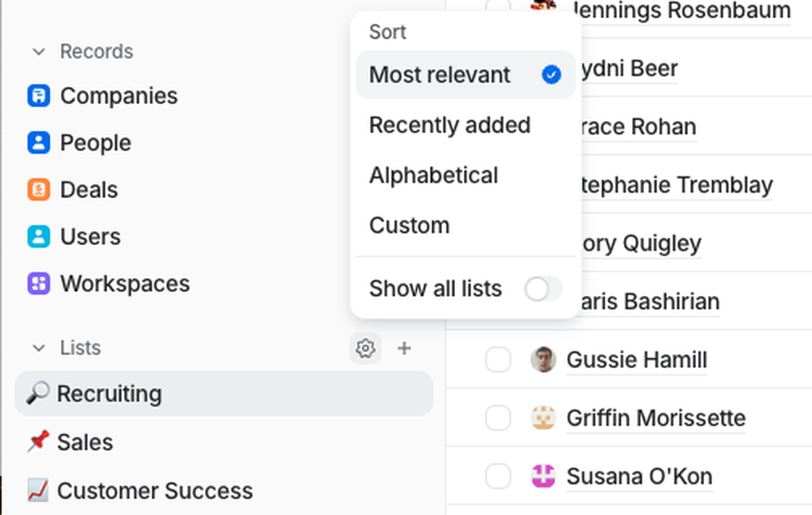Click Gussie Hamill's avatar
The image size is (812, 515).
(543, 359)
